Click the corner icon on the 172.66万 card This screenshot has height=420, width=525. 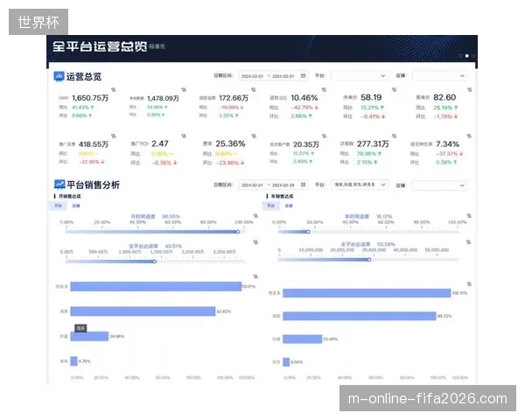click(x=254, y=90)
